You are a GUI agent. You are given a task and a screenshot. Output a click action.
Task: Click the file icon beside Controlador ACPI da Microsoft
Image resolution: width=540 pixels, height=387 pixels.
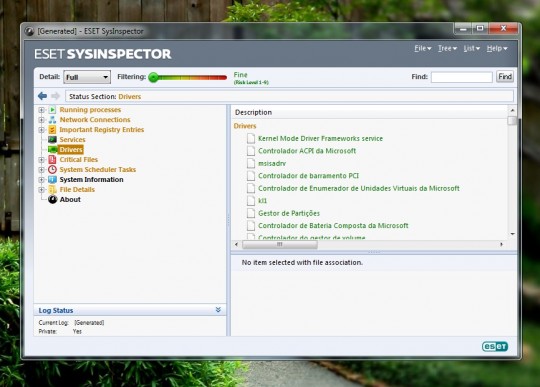point(251,151)
